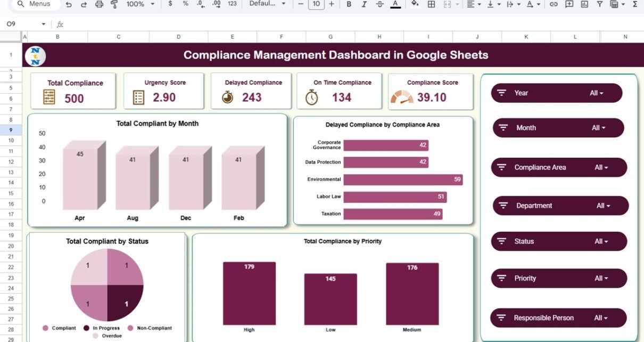
Task: Open the Compliance Area filter dropdown
Action: point(601,167)
